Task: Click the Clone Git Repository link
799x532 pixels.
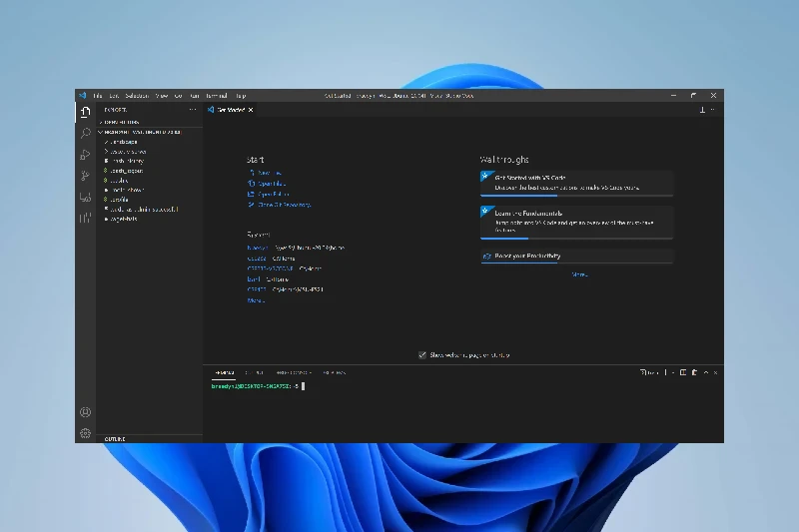Action: 285,205
